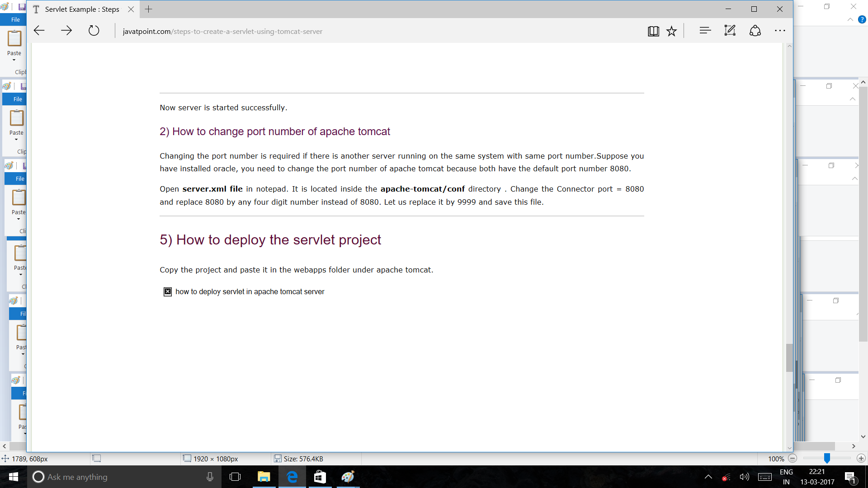Click Cortana microphone in search box
The height and width of the screenshot is (488, 868).
(x=210, y=477)
